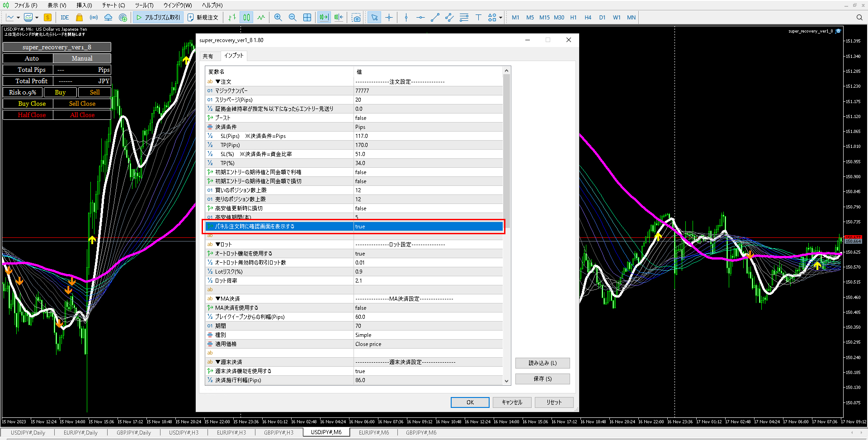
Task: Click the search magnifier icon
Action: click(x=859, y=18)
